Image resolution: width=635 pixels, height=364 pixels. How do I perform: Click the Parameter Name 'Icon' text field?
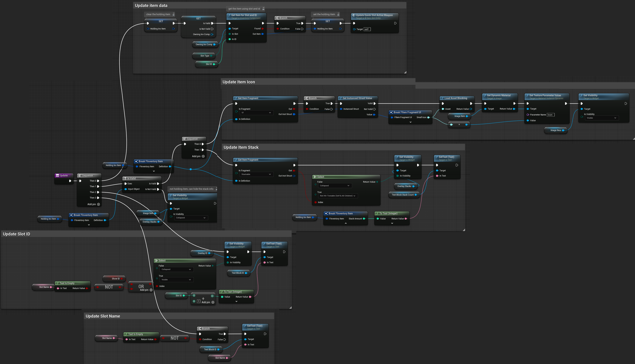pos(550,115)
